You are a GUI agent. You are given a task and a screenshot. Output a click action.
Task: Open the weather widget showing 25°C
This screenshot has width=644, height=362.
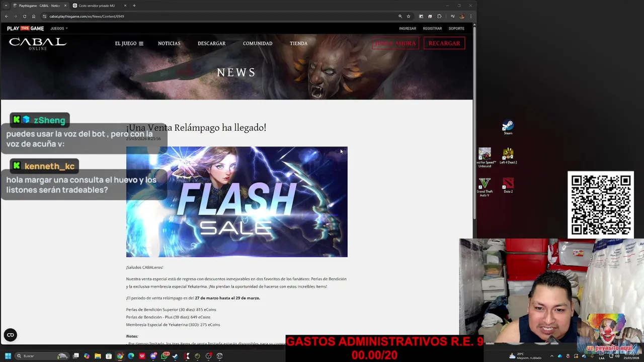525,356
